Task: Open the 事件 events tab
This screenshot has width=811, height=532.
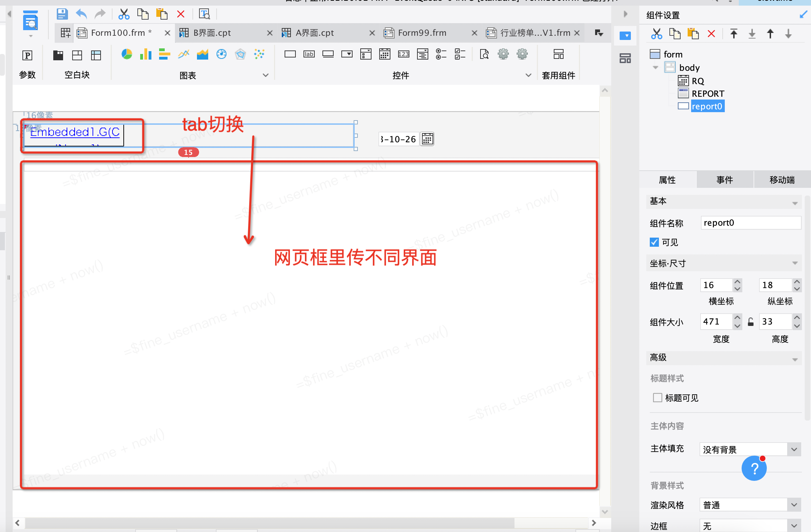Action: (725, 180)
